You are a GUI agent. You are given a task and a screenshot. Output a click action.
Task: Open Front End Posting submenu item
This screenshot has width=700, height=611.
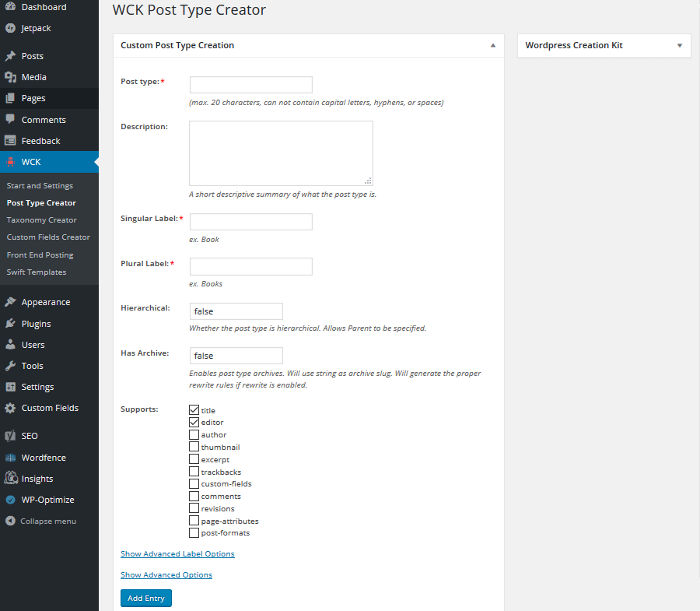tap(40, 255)
